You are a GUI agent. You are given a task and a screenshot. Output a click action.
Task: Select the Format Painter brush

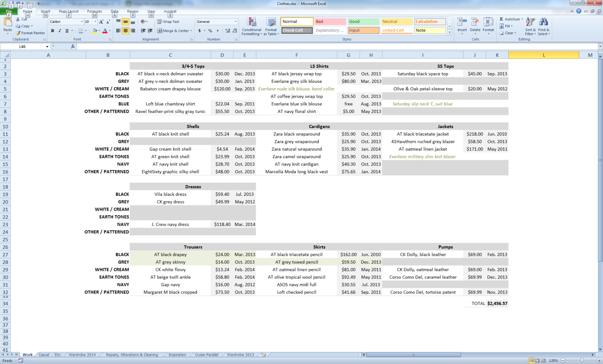coord(18,33)
